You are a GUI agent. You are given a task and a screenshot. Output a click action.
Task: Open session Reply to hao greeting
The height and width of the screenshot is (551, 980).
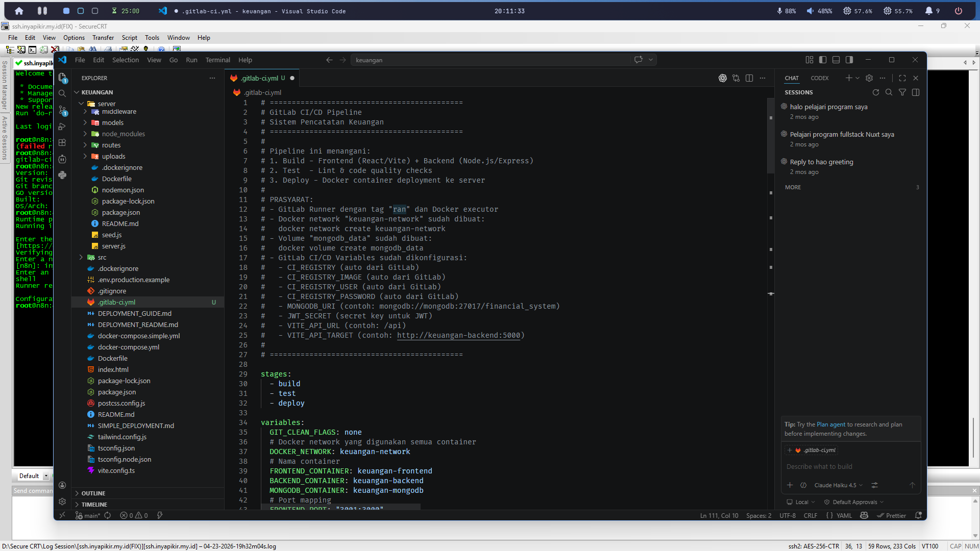pos(850,167)
